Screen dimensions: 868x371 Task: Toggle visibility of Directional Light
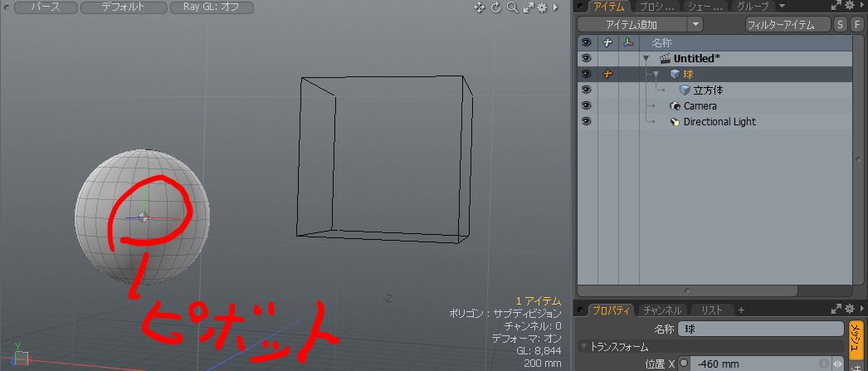click(x=587, y=121)
